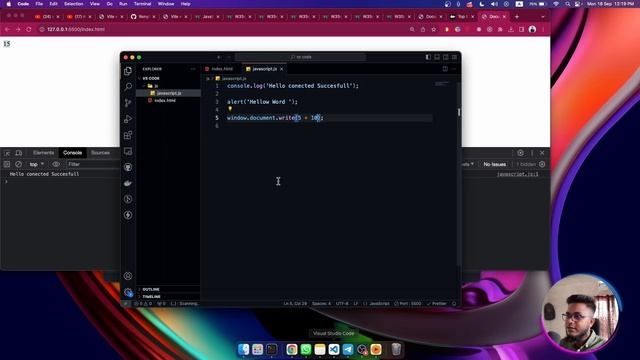Click Ln 5, Col 28 in status bar
640x360 pixels.
point(295,304)
